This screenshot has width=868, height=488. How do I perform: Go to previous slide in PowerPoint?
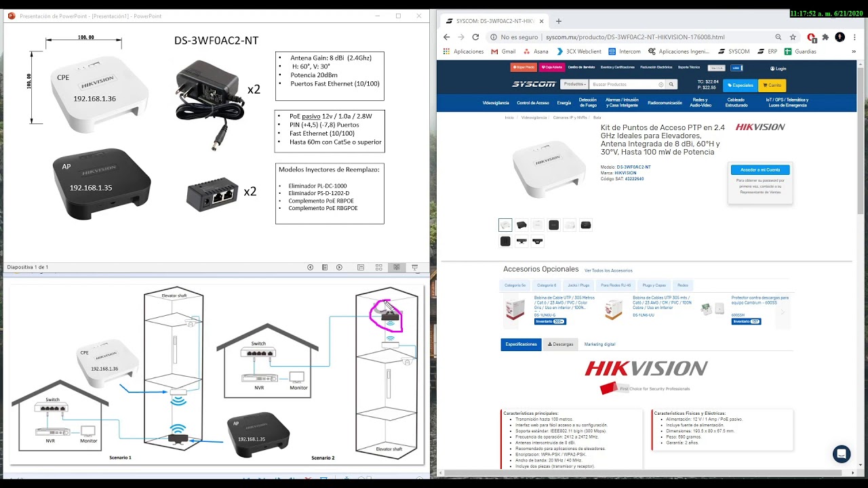click(310, 267)
